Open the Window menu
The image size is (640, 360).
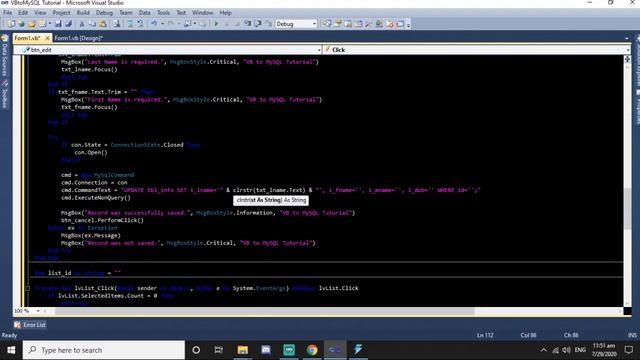click(202, 13)
